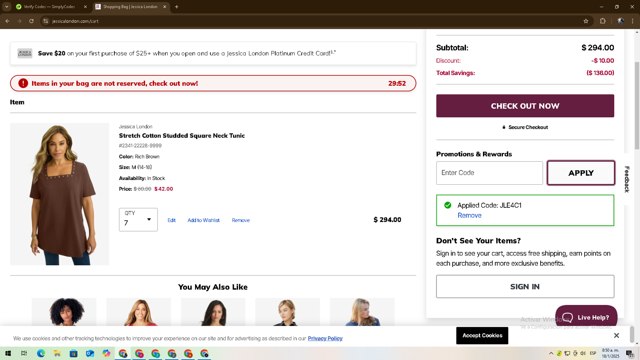Close the Shopping Bag Jessica London tab
Screen dimensions: 640x360
tap(164, 7)
